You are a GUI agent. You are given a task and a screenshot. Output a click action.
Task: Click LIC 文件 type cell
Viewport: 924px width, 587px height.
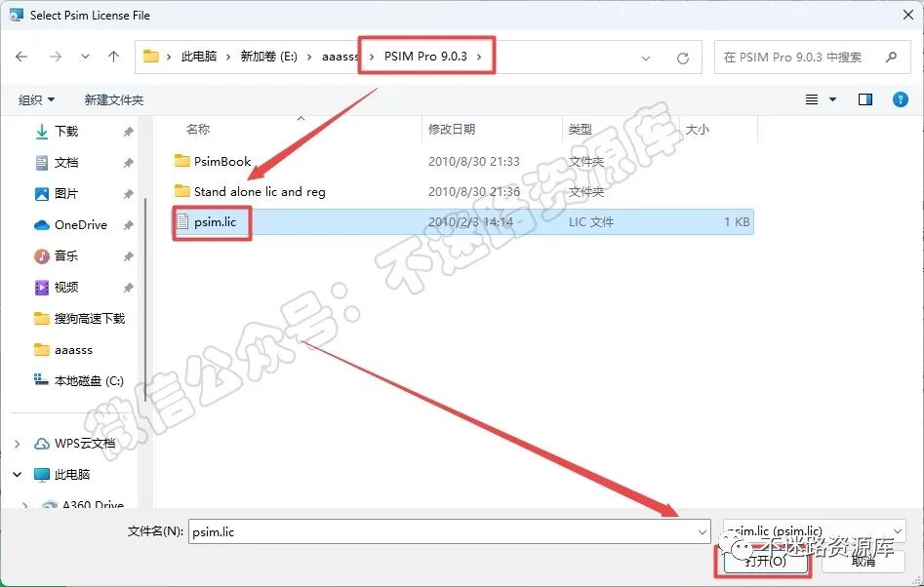(x=591, y=222)
